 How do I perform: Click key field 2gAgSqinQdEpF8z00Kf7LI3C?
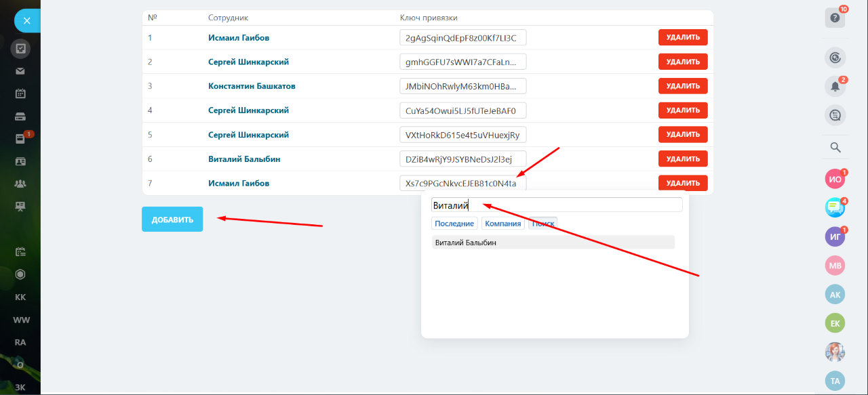point(463,37)
